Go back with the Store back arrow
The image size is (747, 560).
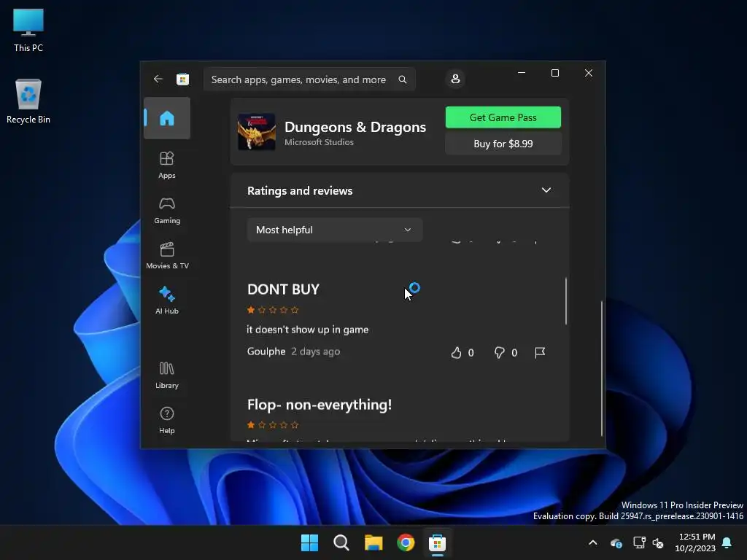pos(158,79)
